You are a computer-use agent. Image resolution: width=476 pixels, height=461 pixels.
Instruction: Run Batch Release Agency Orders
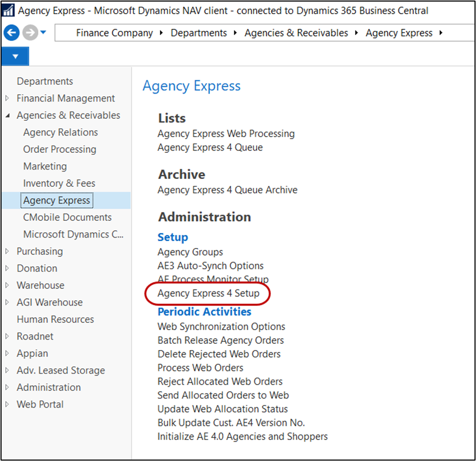220,340
